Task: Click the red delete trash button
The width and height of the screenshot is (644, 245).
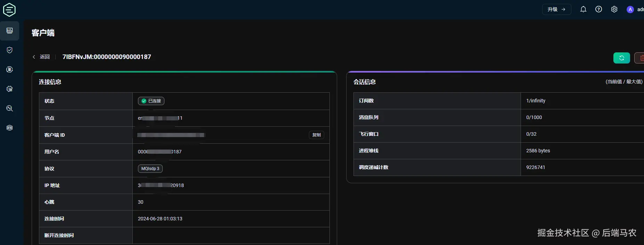Action: click(x=640, y=58)
